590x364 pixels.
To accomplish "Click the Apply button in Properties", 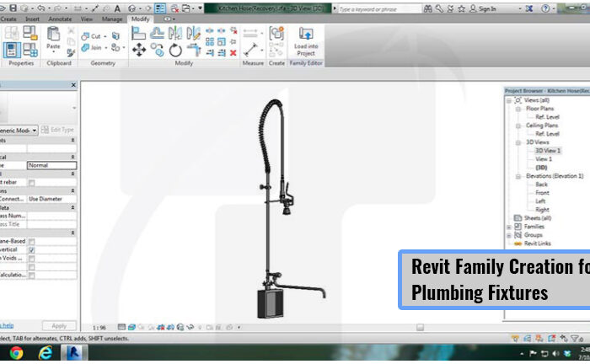I will pyautogui.click(x=59, y=325).
